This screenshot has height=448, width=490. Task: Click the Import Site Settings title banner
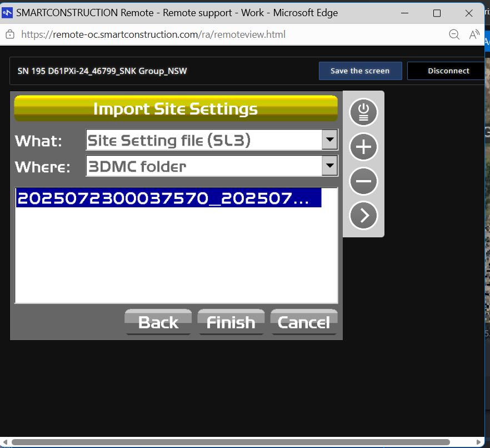[x=176, y=108]
